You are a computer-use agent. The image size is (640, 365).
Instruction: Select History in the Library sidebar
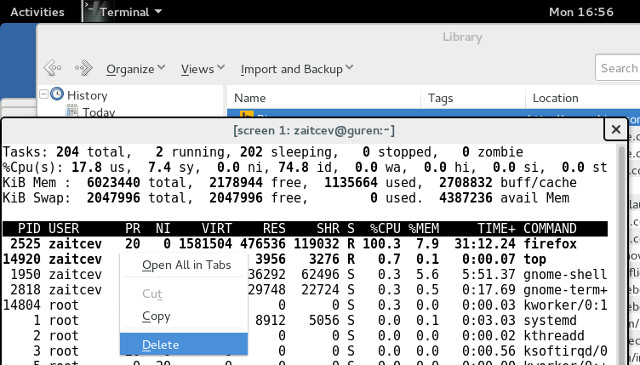tap(87, 96)
